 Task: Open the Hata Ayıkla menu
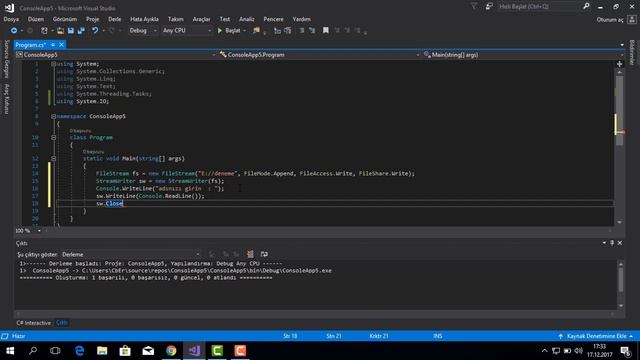144,19
